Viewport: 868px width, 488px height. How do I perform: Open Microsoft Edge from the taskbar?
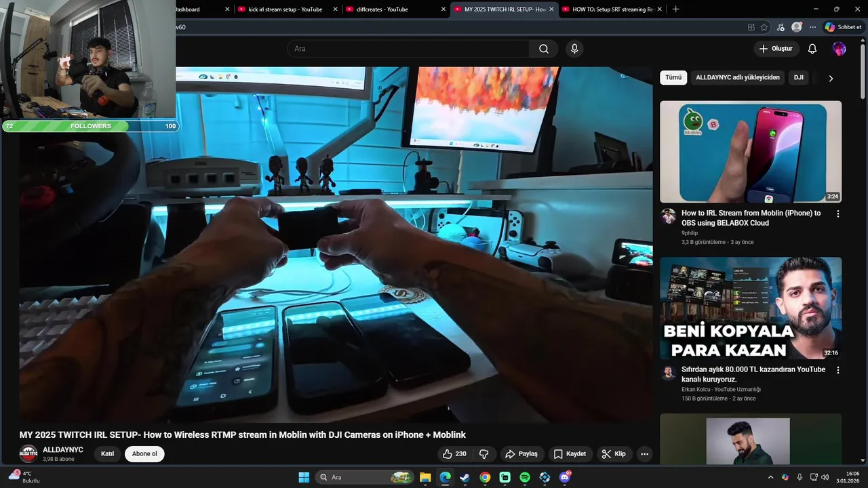445,477
